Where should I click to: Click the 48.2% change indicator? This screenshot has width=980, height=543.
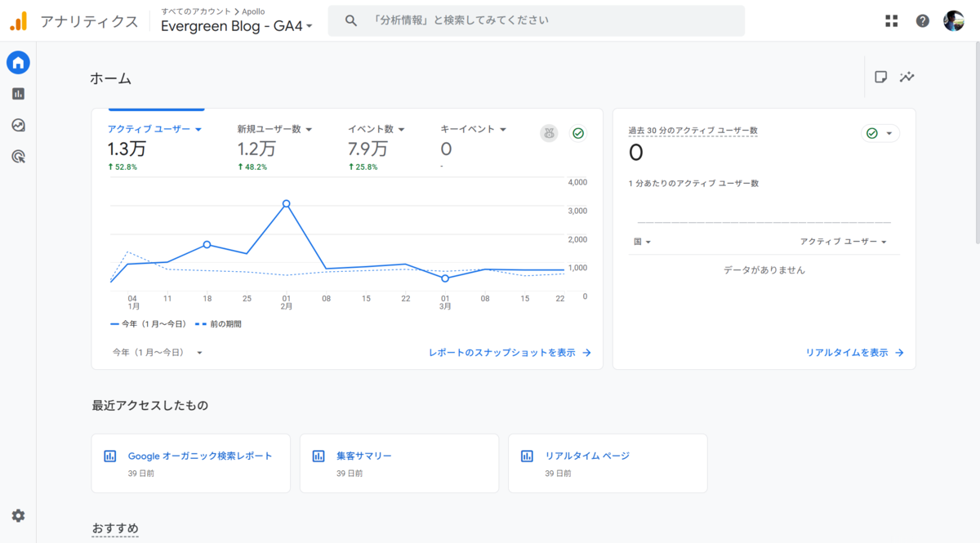(x=252, y=167)
